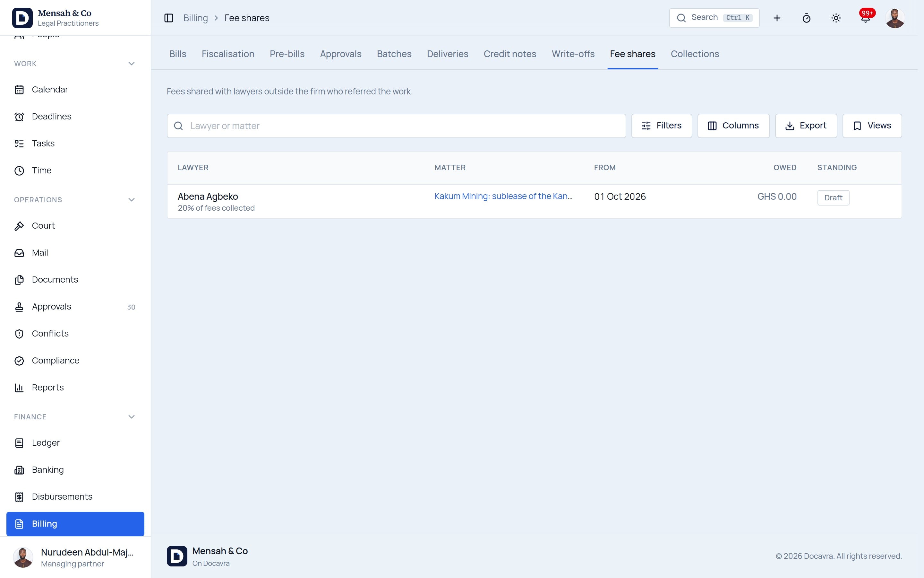This screenshot has height=578, width=924.
Task: Open saved Views button
Action: coord(872,126)
